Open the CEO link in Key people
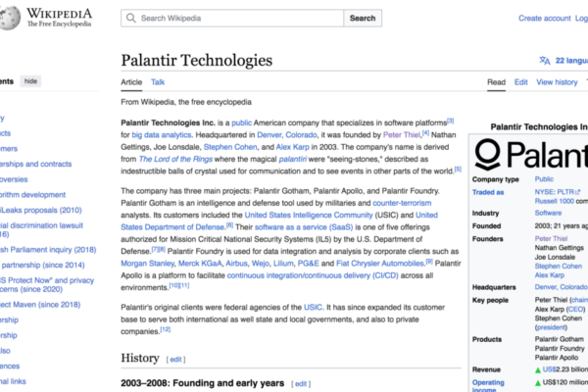The width and height of the screenshot is (588, 392). [575, 309]
